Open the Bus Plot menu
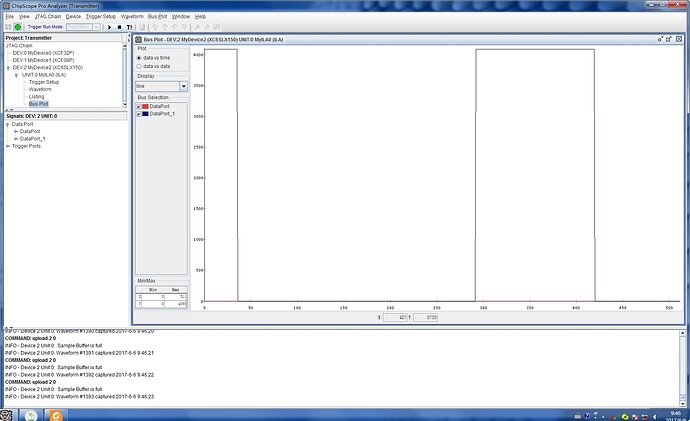The width and height of the screenshot is (690, 421). 158,16
